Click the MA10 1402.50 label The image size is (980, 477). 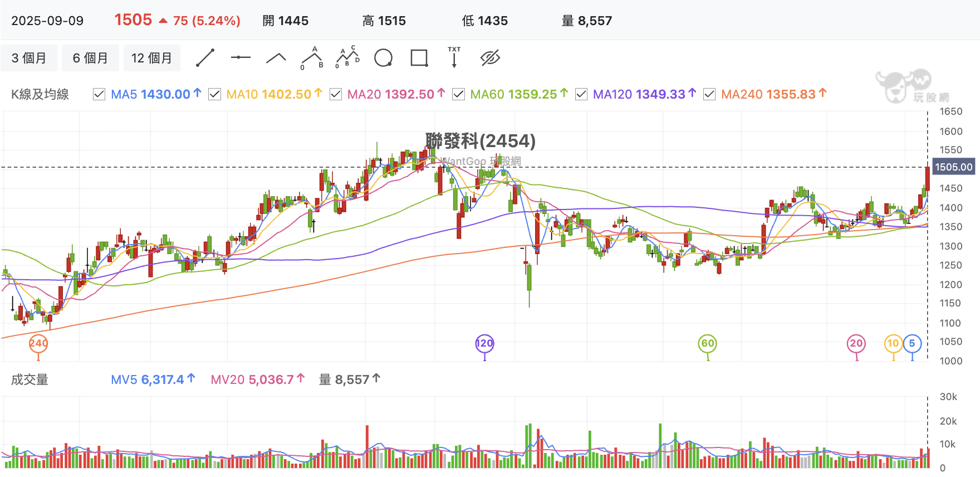[x=274, y=95]
